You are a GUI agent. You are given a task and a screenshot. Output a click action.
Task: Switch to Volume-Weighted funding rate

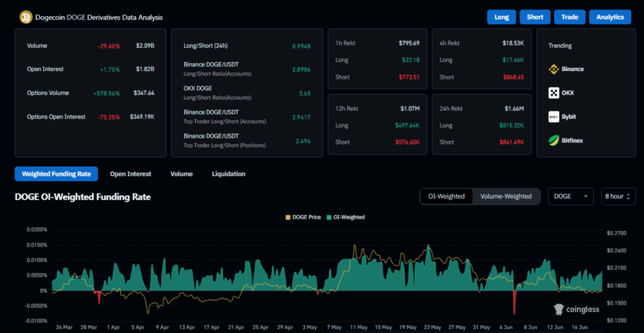pos(506,196)
